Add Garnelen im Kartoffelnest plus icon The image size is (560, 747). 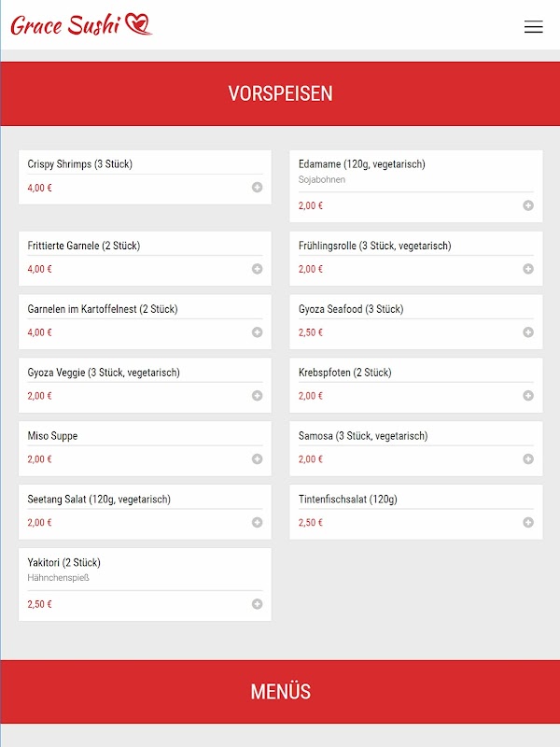click(258, 332)
